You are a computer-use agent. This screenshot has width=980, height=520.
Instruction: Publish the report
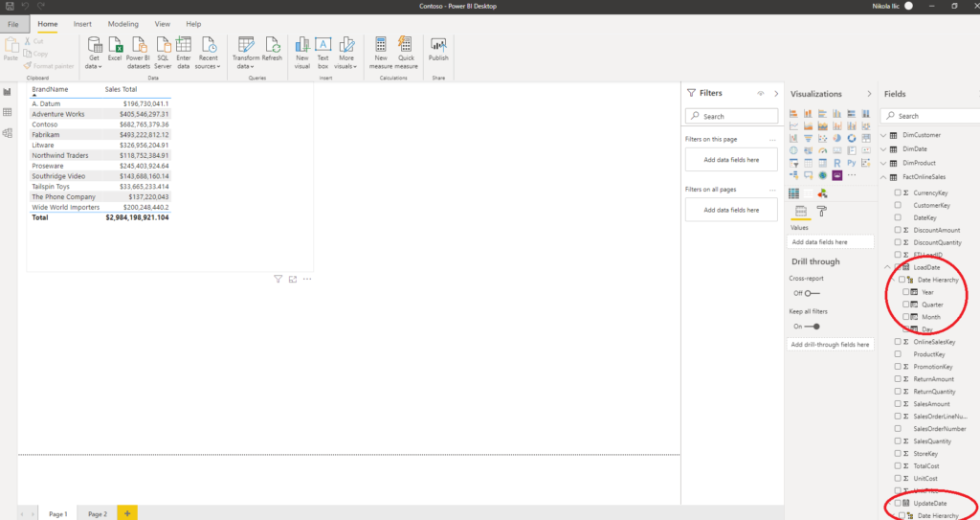(x=438, y=49)
